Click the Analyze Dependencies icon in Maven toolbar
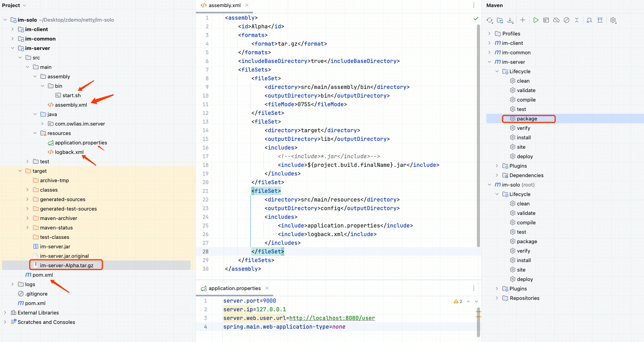 [589, 20]
